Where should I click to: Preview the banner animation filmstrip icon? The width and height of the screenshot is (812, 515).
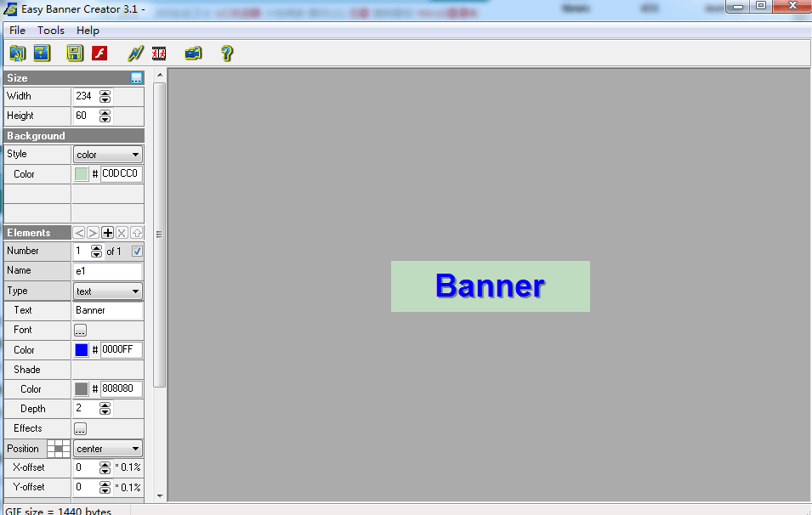pos(159,53)
